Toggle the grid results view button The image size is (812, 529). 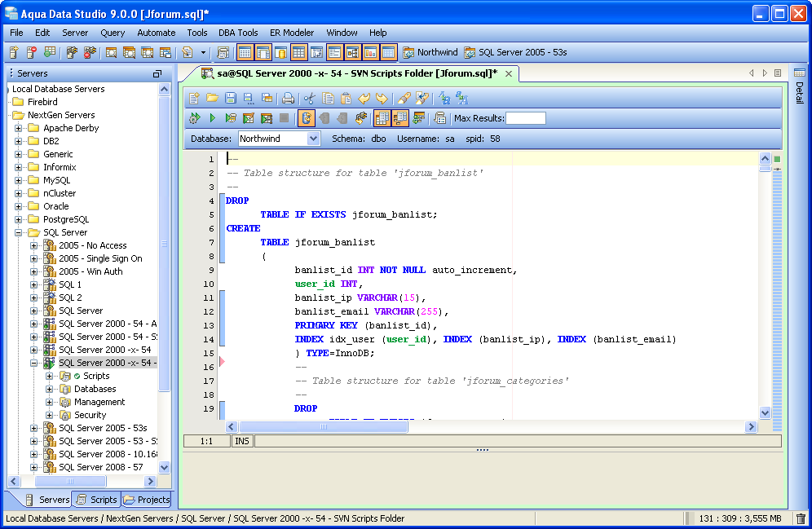pos(382,118)
